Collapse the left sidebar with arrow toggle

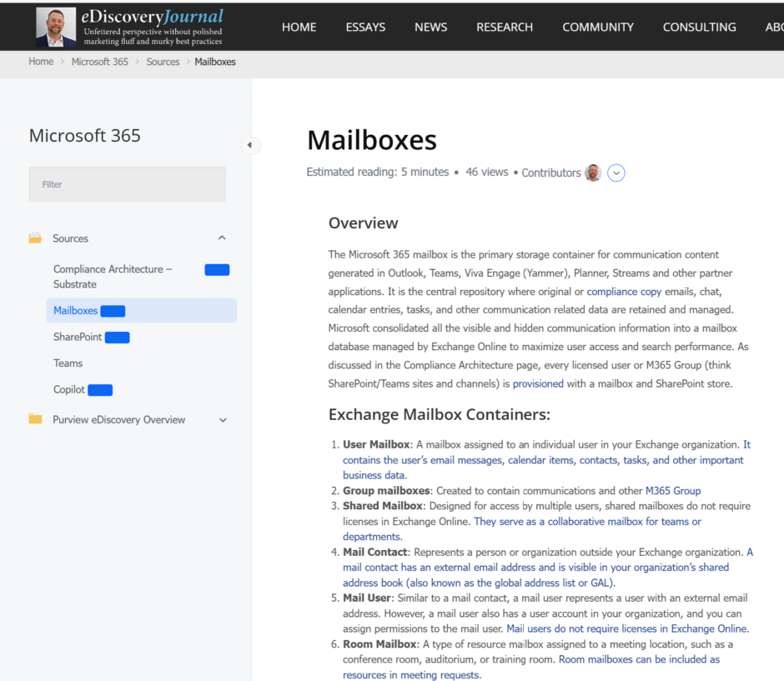click(x=251, y=145)
